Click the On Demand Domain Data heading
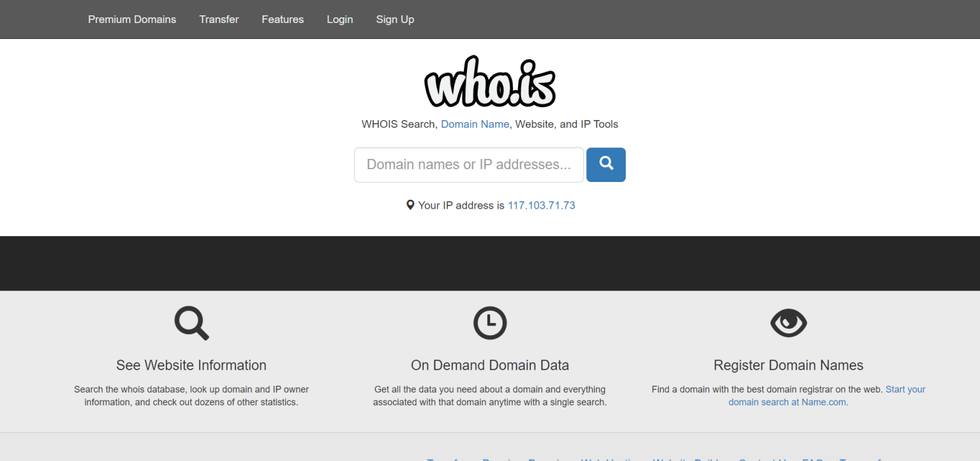Screen dimensions: 980x461 click(x=490, y=365)
